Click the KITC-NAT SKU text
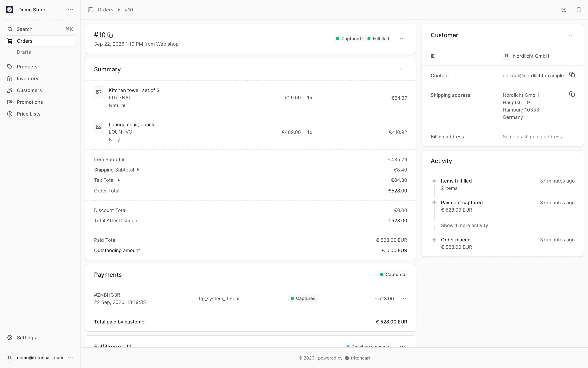Image resolution: width=588 pixels, height=368 pixels. (x=120, y=98)
